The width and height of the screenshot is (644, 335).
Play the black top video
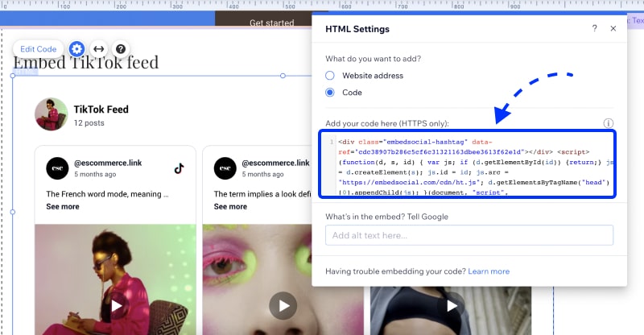451,305
